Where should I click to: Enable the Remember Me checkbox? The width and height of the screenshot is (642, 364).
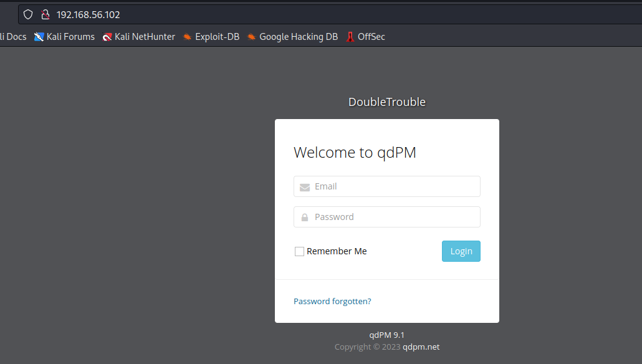point(299,251)
